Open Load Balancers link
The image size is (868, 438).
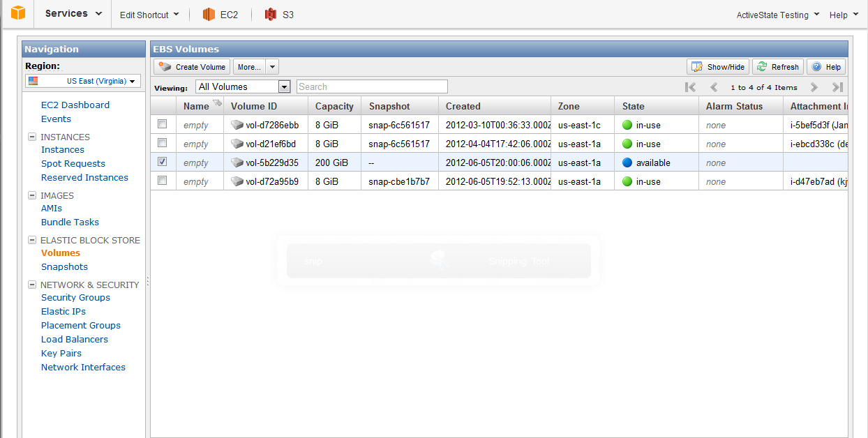tap(75, 339)
